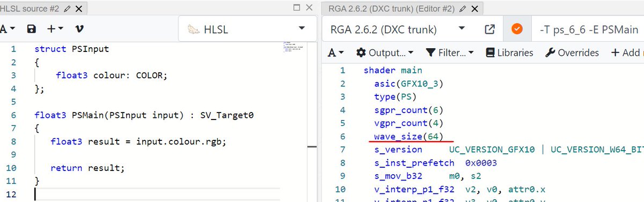This screenshot has width=644, height=202.
Task: Open the Filter options menu
Action: click(x=450, y=53)
